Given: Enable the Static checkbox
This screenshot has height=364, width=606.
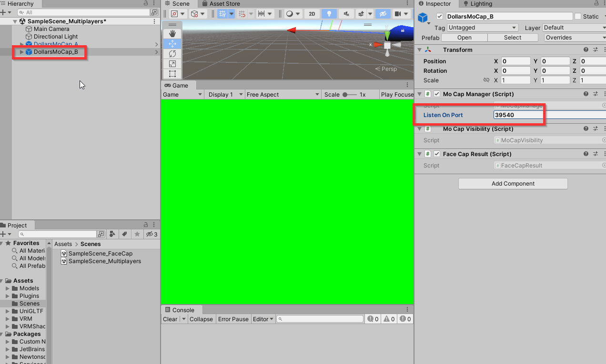Looking at the screenshot, I should (578, 17).
